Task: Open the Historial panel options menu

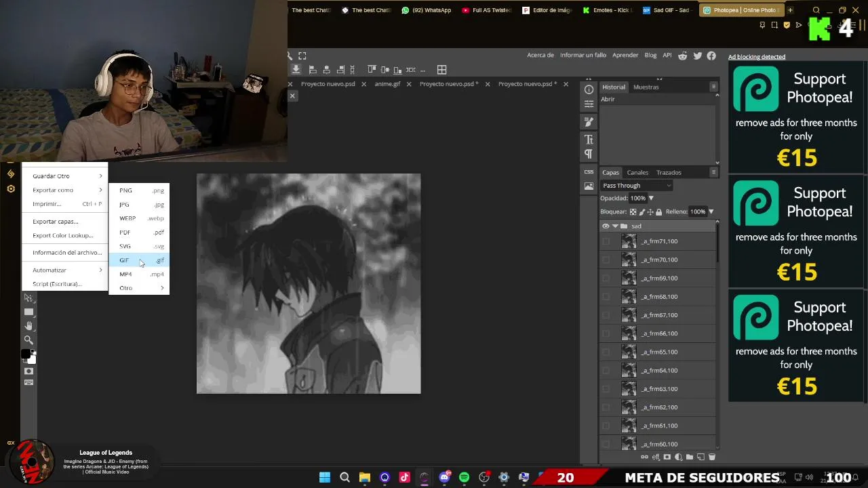Action: pyautogui.click(x=713, y=87)
